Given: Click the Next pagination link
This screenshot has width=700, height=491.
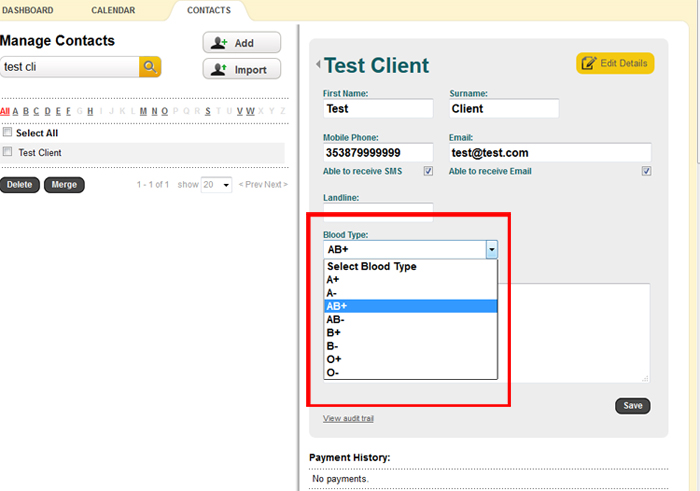Looking at the screenshot, I should pyautogui.click(x=275, y=184).
